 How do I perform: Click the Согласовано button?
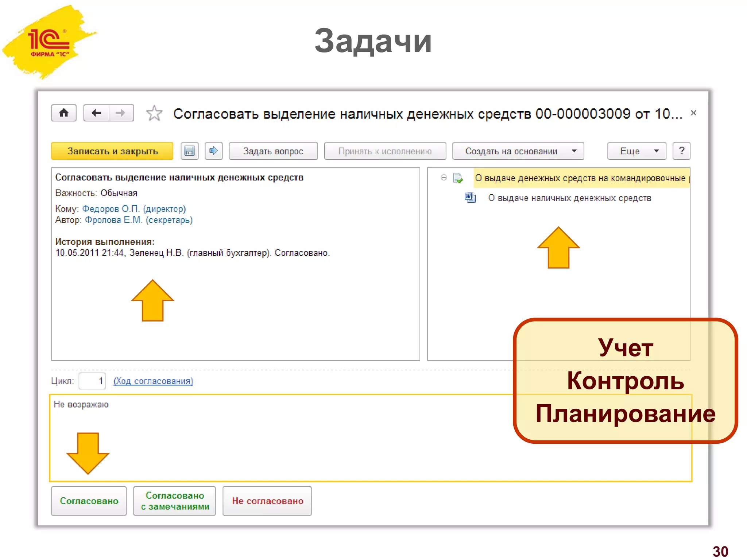pyautogui.click(x=89, y=501)
